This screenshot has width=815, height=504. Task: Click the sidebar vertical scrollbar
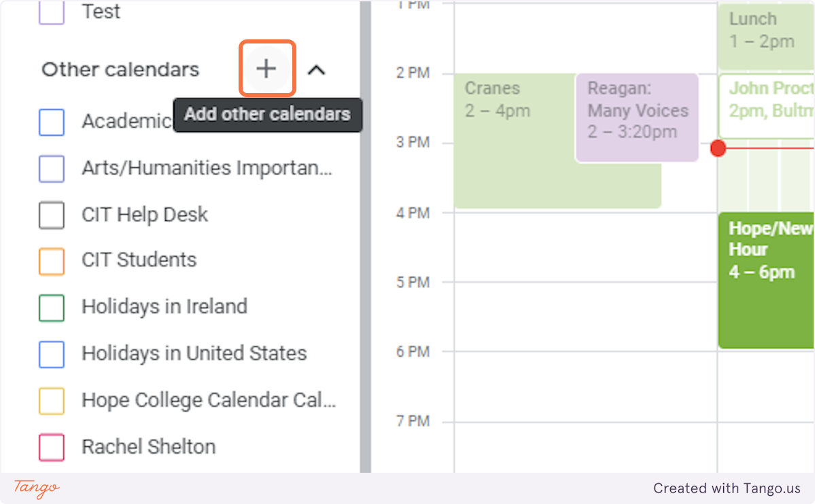tap(365, 238)
